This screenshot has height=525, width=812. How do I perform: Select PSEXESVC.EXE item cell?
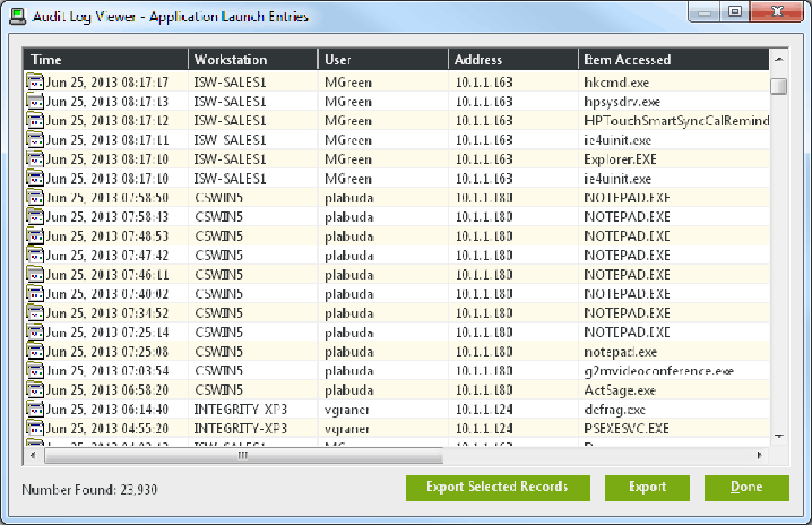point(627,428)
